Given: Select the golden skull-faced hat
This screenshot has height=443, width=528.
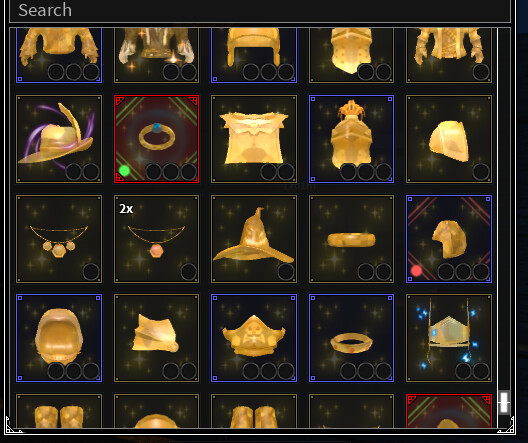Looking at the screenshot, I should pos(254,338).
